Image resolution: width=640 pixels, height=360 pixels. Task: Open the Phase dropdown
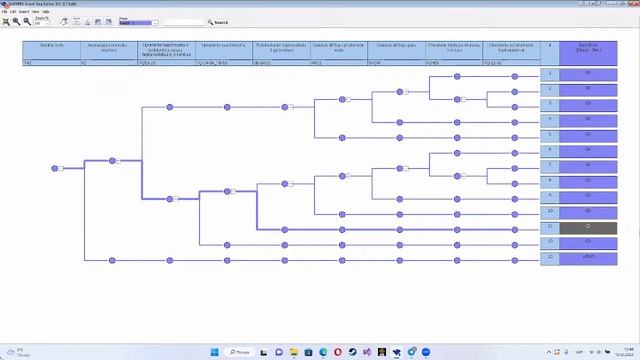(155, 23)
